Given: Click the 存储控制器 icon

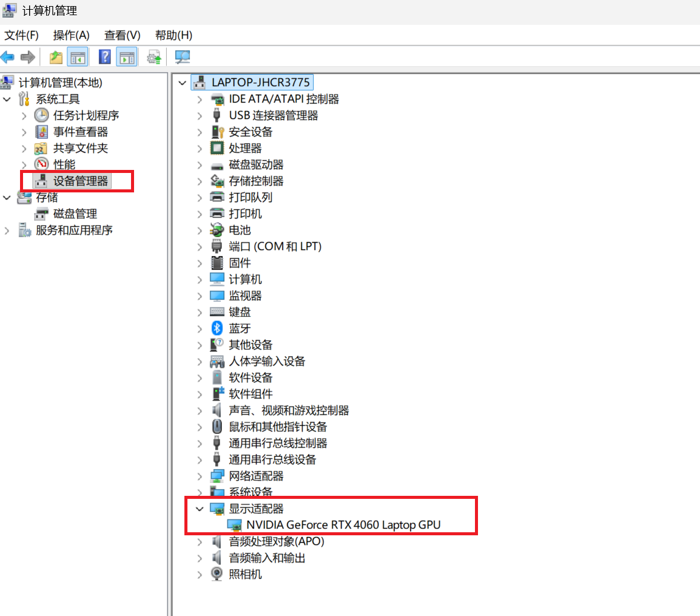Looking at the screenshot, I should (x=217, y=181).
